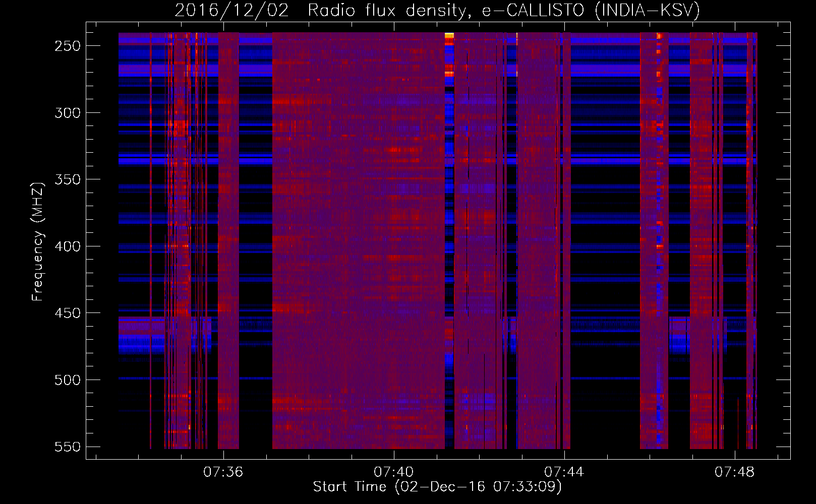Click the 400 frequency tick label
Screen dimensions: 816x504
tap(68, 246)
